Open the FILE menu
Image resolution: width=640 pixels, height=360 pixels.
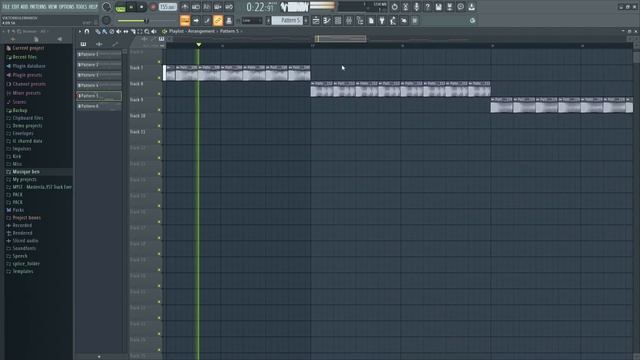[6, 7]
